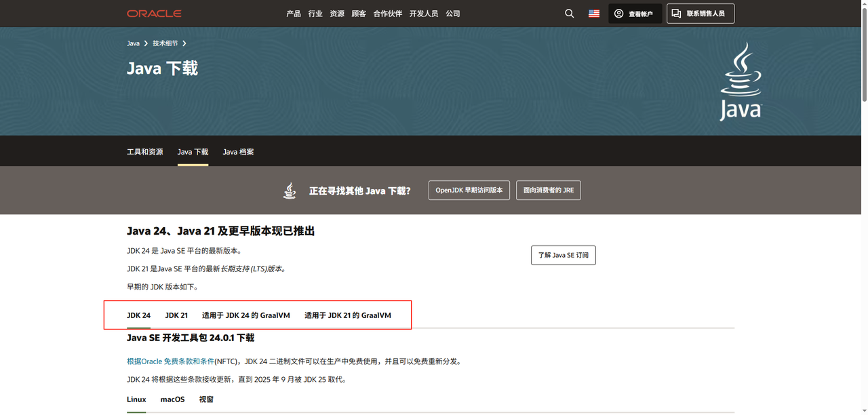Select 适用于 JDK 24 的 GraalVM tab
Screen dimensions: 868x415
coord(246,315)
